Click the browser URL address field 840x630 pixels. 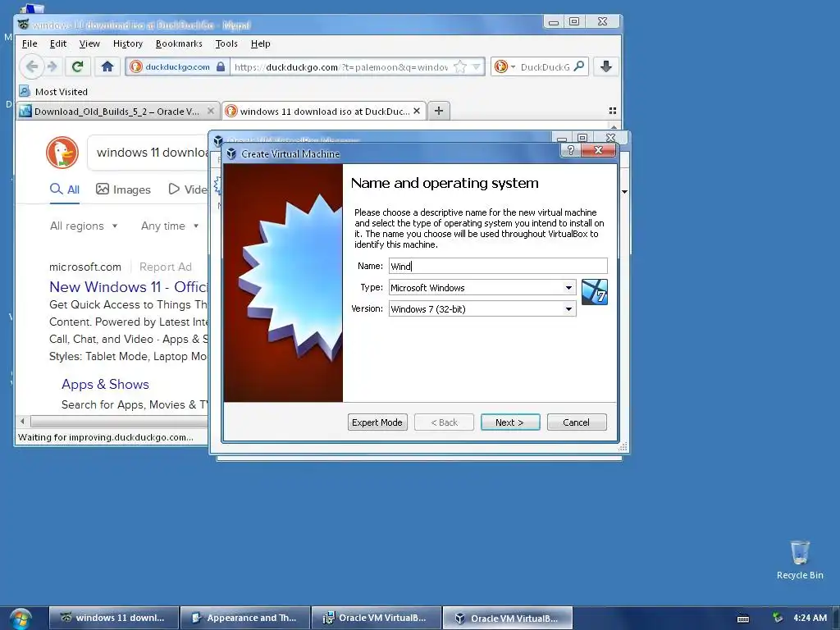340,66
